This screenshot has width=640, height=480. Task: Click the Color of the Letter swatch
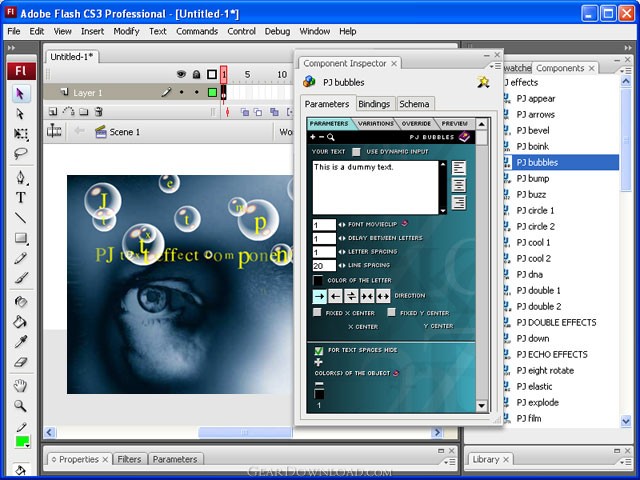click(318, 280)
